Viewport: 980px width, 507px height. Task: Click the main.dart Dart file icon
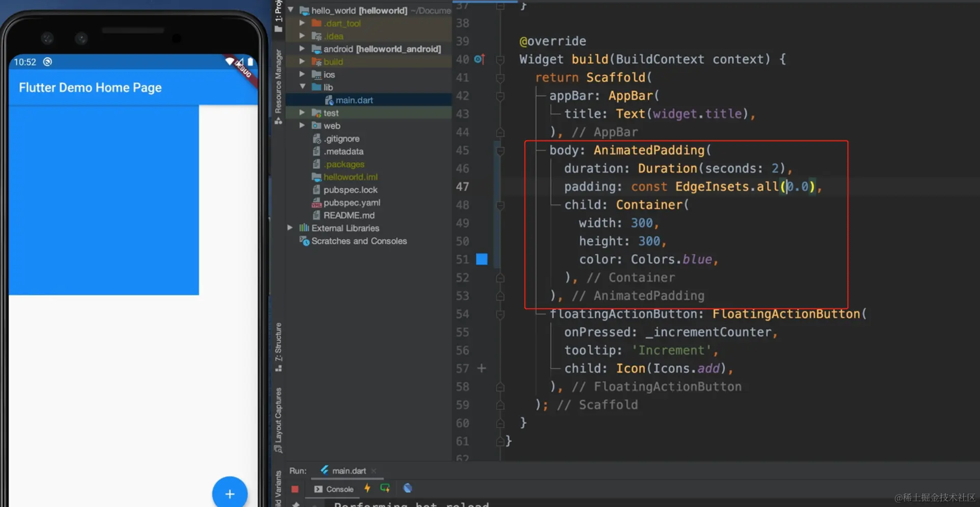coord(329,100)
